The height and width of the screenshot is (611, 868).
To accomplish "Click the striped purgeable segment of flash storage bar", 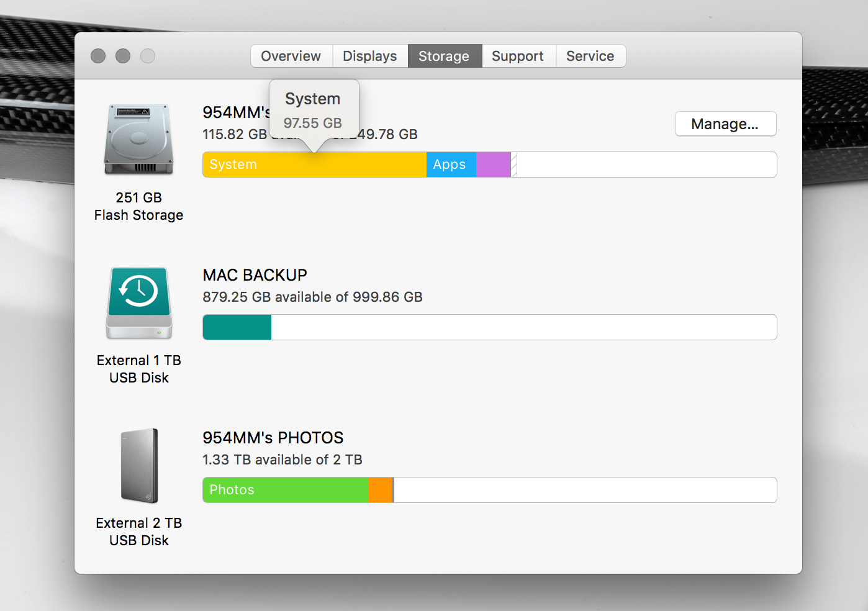I will (512, 165).
